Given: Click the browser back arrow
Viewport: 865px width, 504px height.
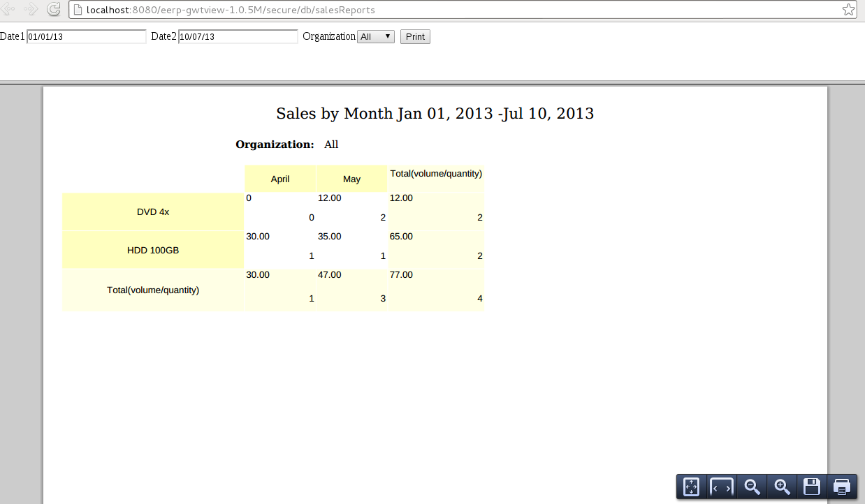Looking at the screenshot, I should click(10, 10).
